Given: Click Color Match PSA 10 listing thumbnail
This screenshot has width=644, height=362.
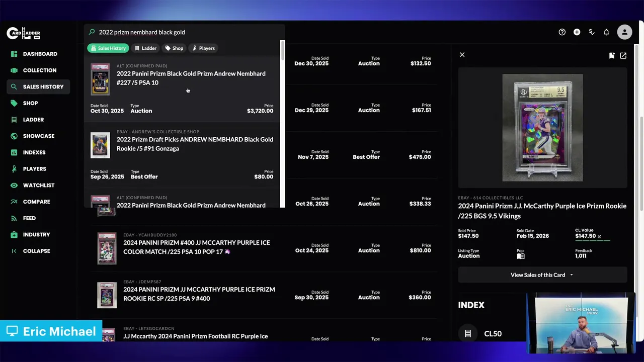Looking at the screenshot, I should [107, 248].
